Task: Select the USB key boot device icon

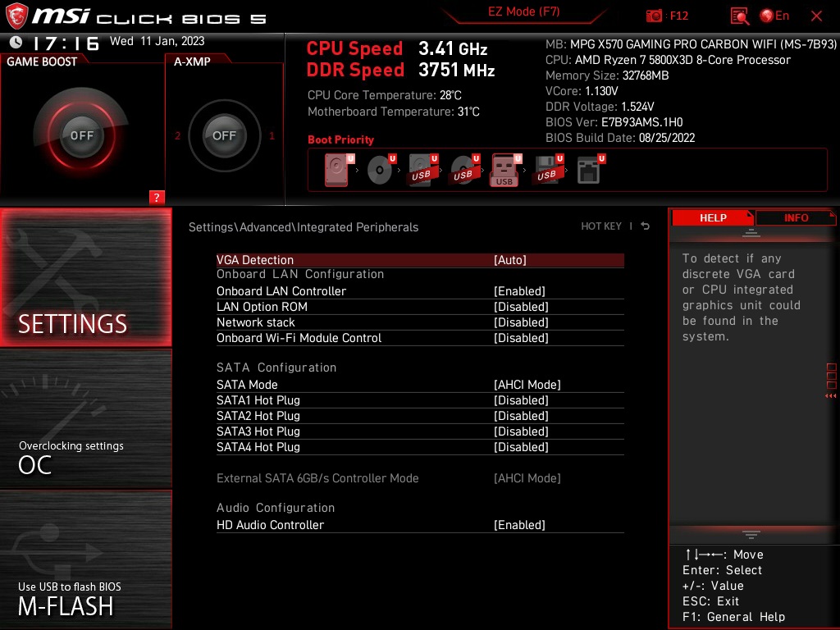Action: (x=505, y=171)
